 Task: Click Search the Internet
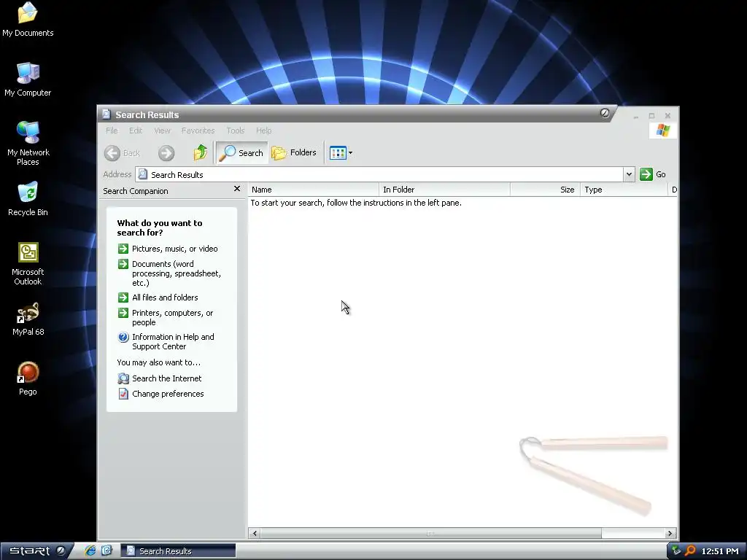pyautogui.click(x=167, y=378)
